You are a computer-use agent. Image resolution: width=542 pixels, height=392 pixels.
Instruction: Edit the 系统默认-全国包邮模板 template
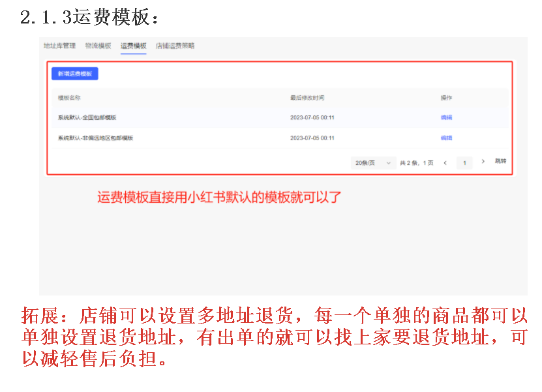tap(446, 117)
